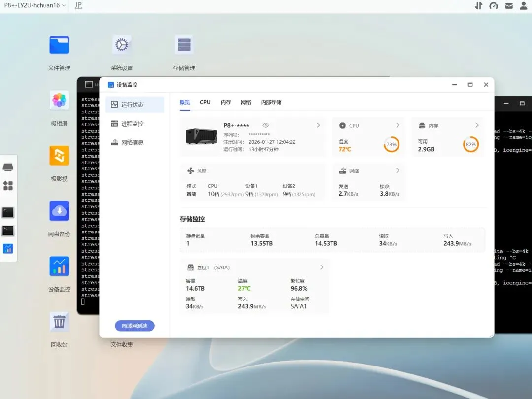
Task: Click the SATA1 storage space value
Action: (299, 306)
